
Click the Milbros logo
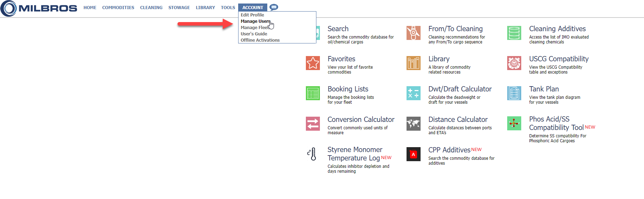click(39, 8)
